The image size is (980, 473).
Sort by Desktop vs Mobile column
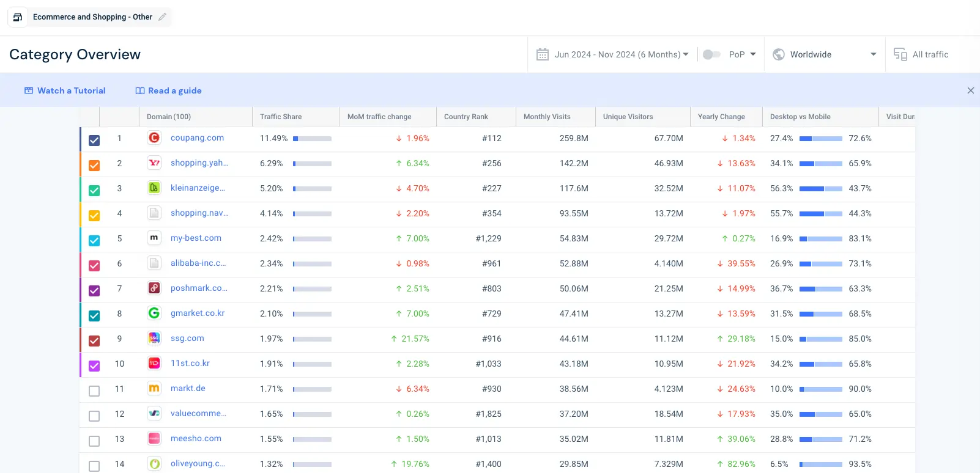tap(800, 117)
